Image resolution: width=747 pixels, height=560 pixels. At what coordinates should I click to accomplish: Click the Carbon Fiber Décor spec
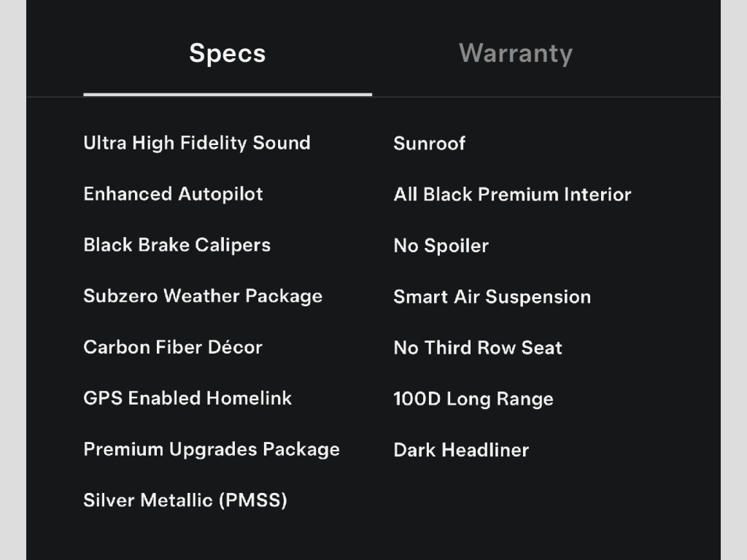(173, 347)
